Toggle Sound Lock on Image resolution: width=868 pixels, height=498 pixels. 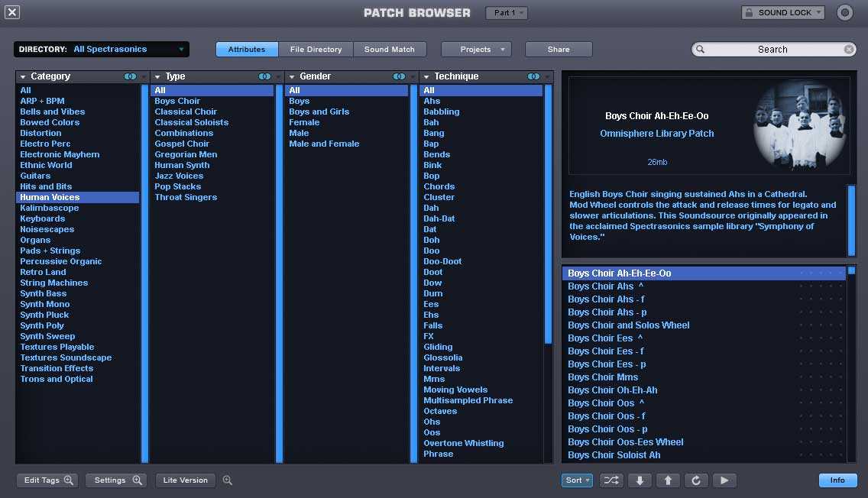point(782,13)
